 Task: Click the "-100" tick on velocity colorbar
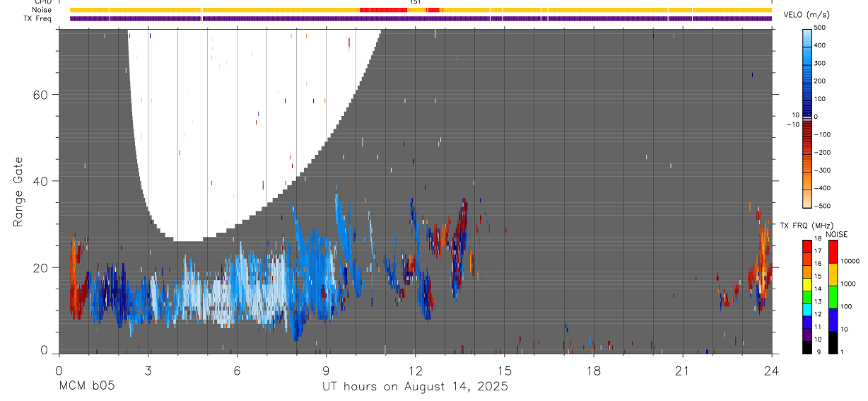(824, 134)
